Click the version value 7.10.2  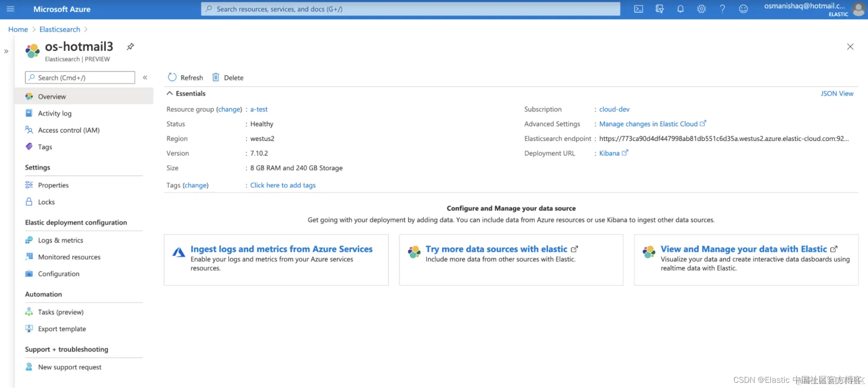[x=259, y=153]
